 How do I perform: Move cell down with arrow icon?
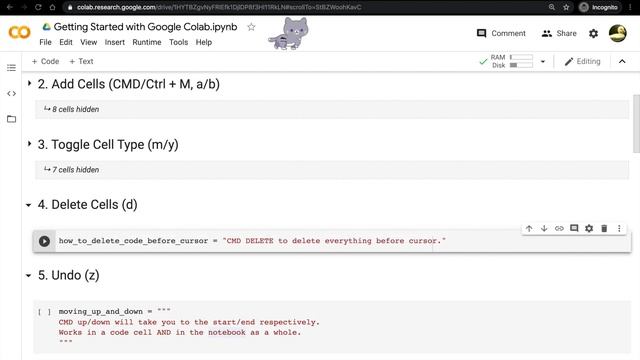(x=544, y=229)
